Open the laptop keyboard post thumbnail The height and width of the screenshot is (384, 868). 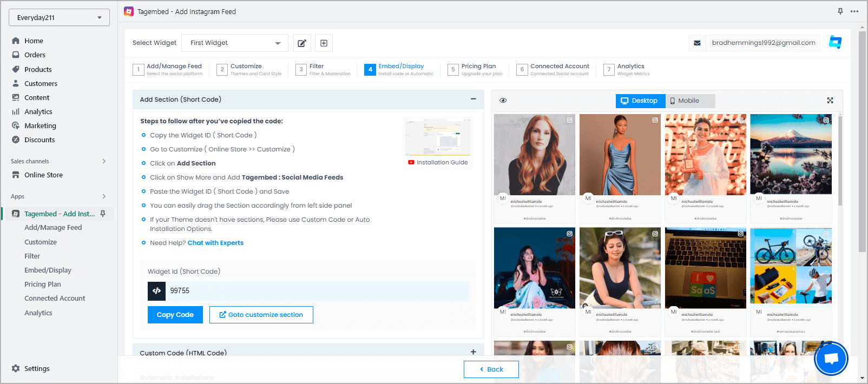click(706, 268)
